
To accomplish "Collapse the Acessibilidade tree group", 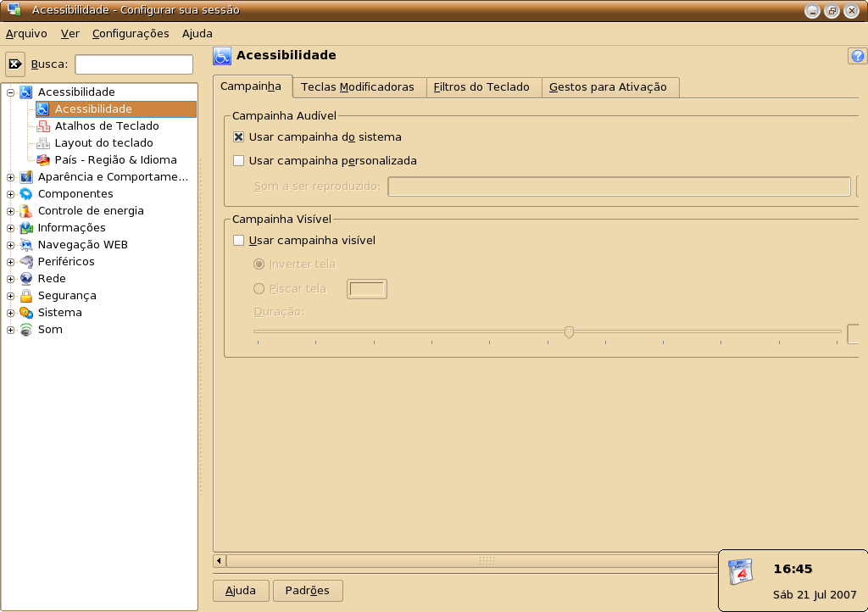I will (x=10, y=92).
